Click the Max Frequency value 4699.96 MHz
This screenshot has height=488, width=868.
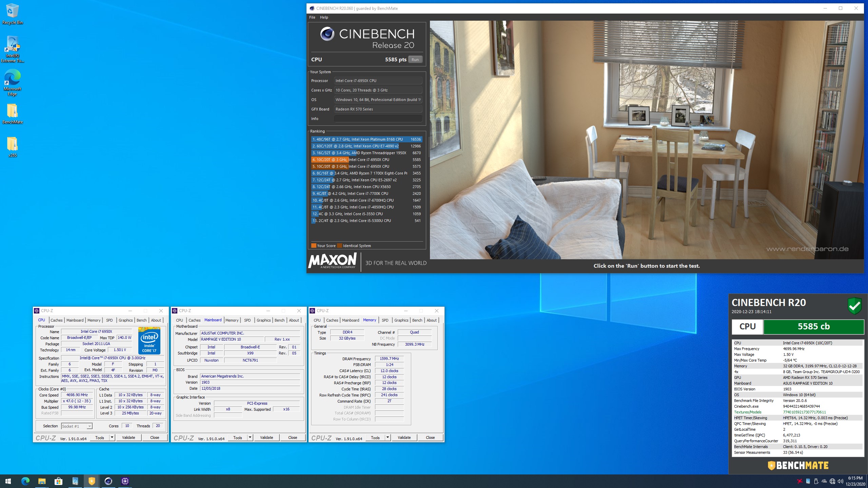coord(793,349)
